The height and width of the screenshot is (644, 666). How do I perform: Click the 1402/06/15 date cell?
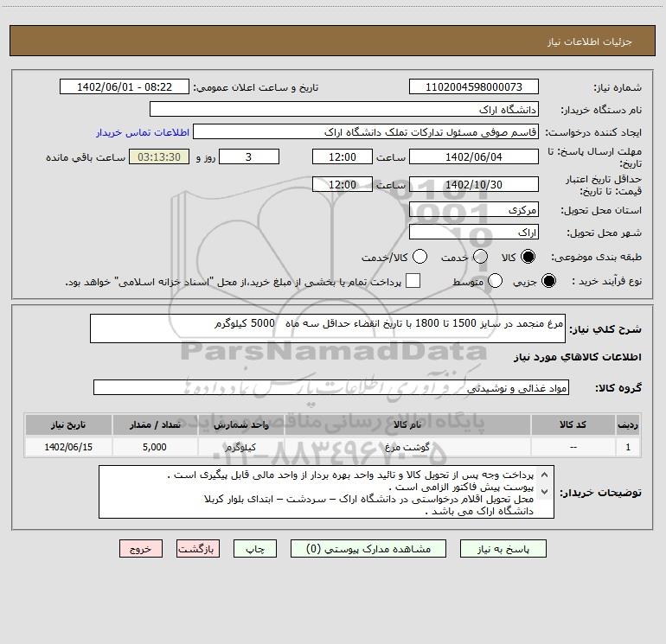click(68, 447)
